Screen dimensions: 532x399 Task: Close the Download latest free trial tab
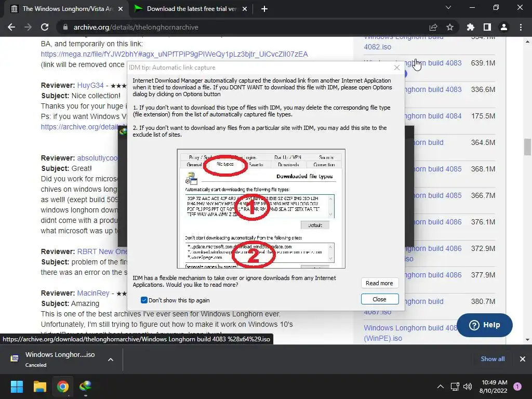[x=245, y=9]
